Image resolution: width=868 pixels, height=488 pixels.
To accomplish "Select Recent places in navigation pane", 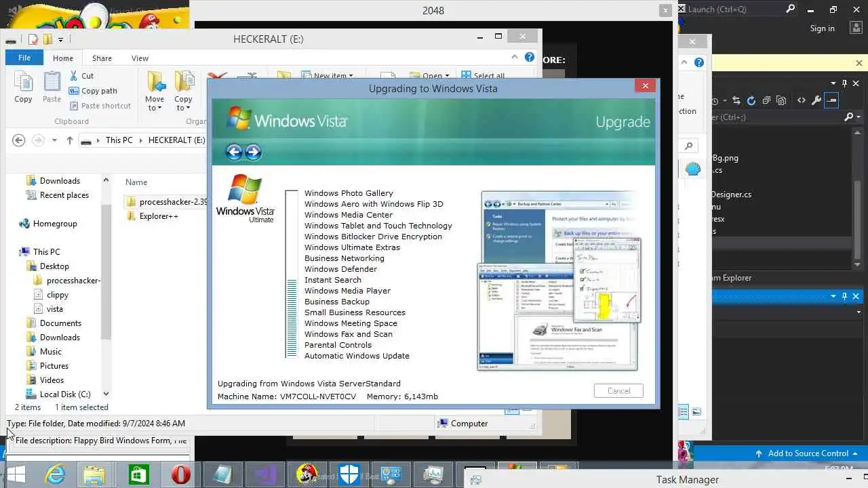I will [58, 195].
